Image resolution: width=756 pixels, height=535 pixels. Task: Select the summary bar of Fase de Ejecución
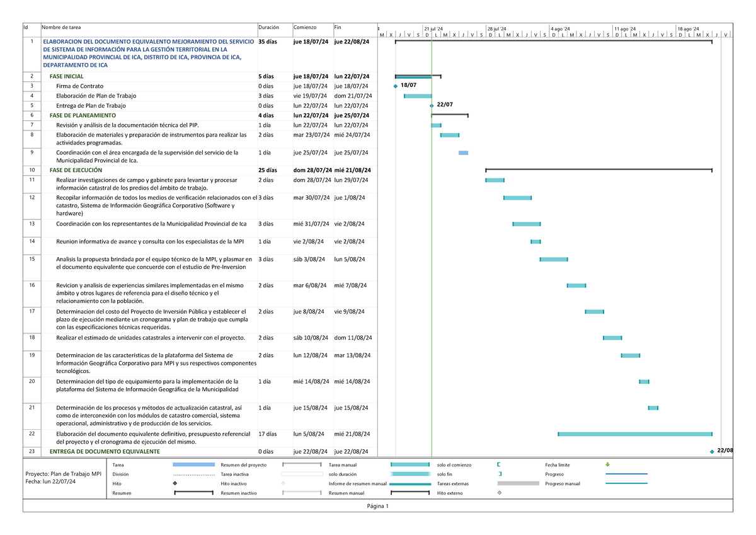[598, 170]
